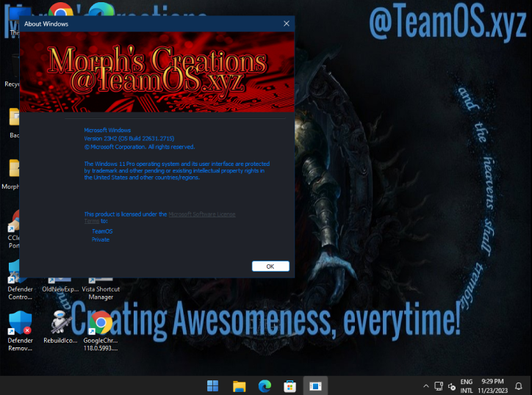Open the clock showing 9:29 PM
This screenshot has width=532, height=395.
tap(492, 386)
